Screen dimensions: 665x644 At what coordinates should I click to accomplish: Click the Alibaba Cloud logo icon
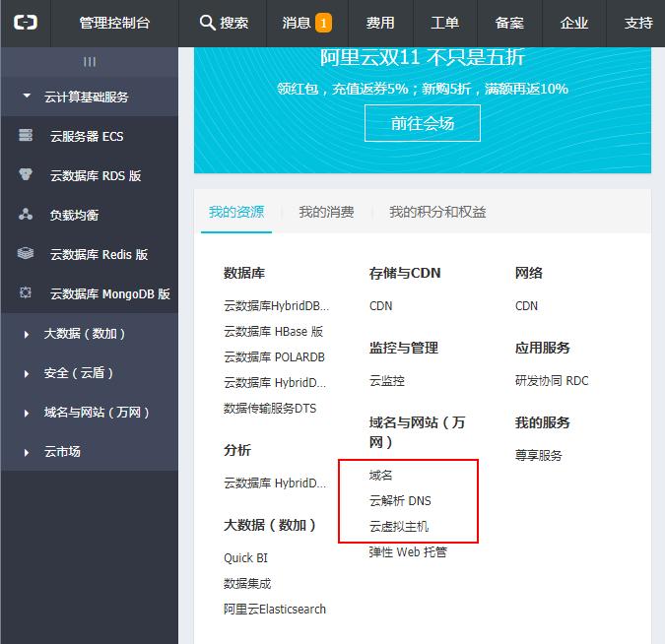coord(26,23)
